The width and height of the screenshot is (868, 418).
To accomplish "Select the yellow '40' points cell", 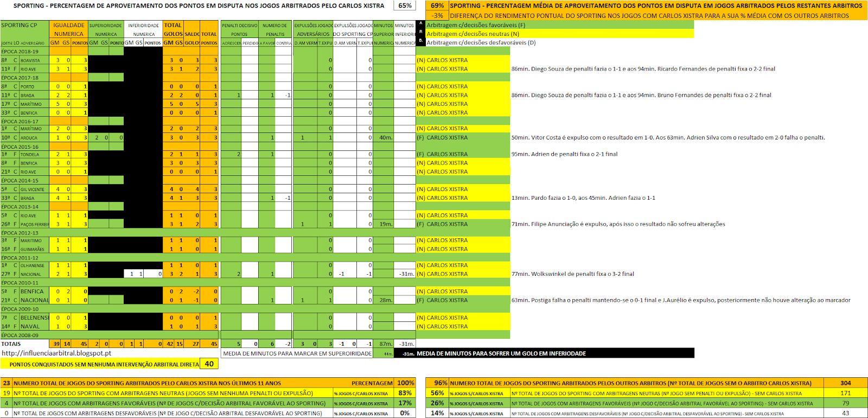I will pos(209,364).
